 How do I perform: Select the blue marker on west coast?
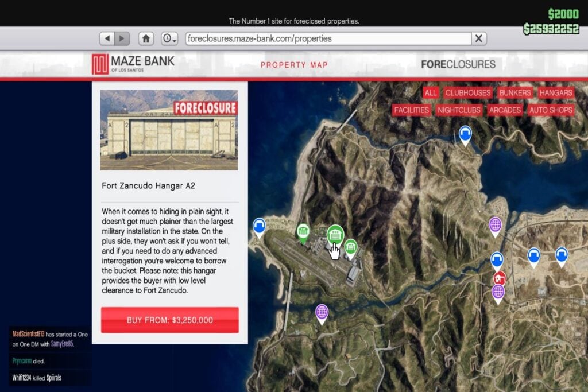(259, 226)
